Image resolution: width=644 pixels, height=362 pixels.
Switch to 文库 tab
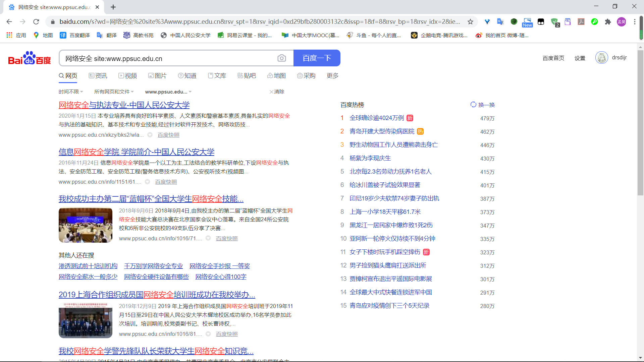pyautogui.click(x=217, y=76)
